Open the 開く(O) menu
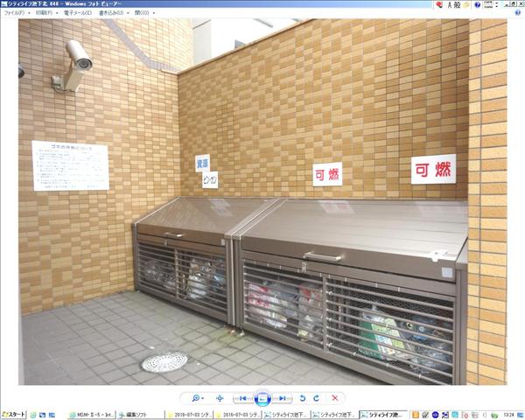Image resolution: width=525 pixels, height=420 pixels. [142, 13]
